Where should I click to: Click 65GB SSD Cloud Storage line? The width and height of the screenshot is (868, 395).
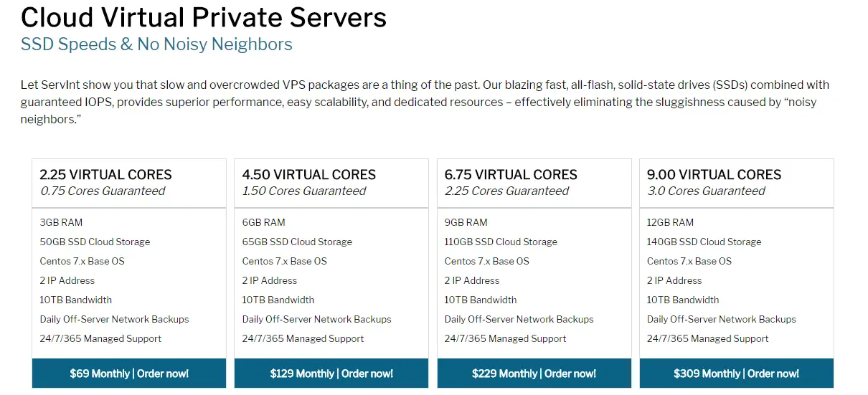pos(297,242)
